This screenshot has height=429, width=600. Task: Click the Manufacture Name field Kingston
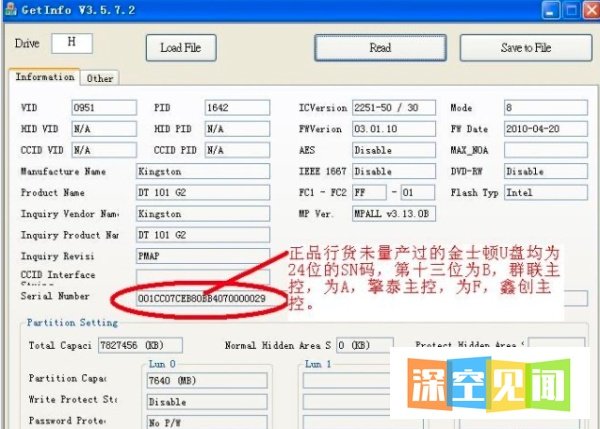[x=203, y=171]
